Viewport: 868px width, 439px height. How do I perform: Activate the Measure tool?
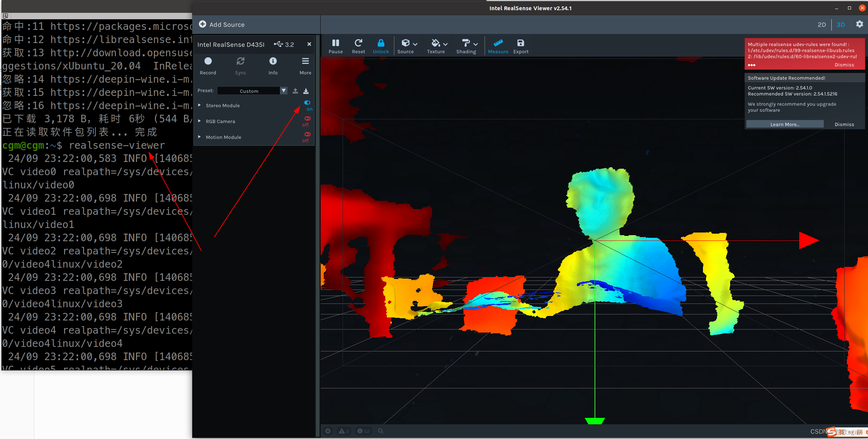point(498,46)
